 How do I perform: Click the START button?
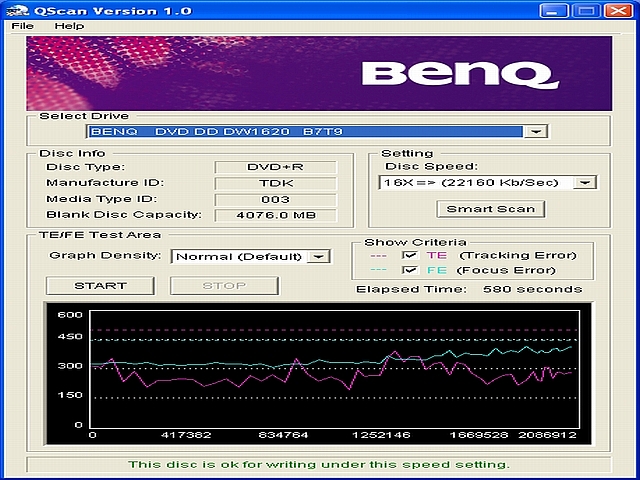tap(100, 286)
